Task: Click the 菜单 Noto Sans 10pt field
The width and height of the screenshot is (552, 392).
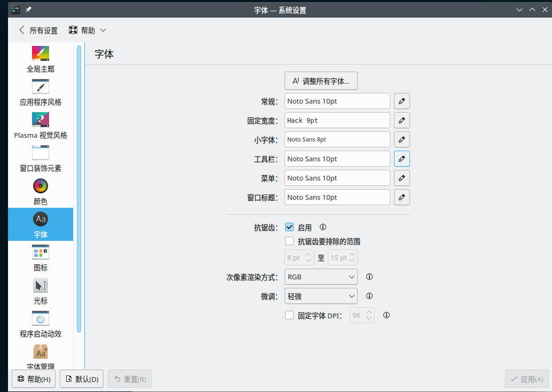Action: point(337,178)
